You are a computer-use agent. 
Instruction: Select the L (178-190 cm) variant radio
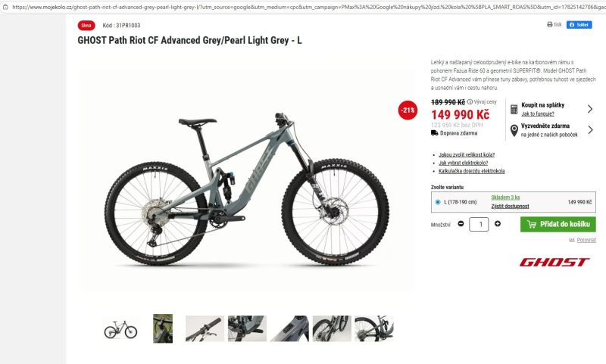coord(438,202)
